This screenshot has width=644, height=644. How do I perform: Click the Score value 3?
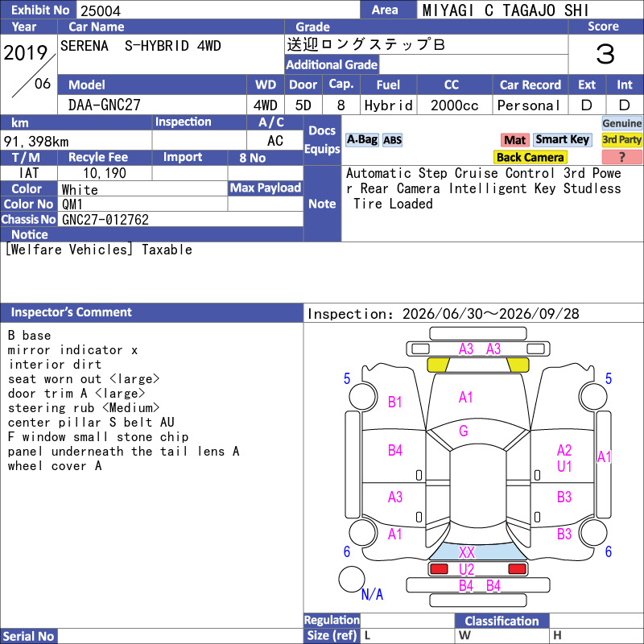click(x=605, y=54)
